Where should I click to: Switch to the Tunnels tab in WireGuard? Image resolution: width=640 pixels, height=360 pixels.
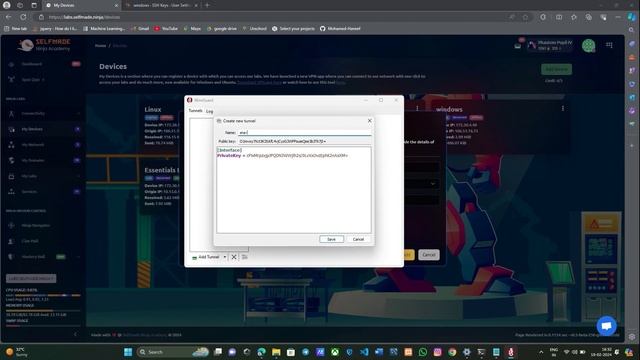point(195,111)
